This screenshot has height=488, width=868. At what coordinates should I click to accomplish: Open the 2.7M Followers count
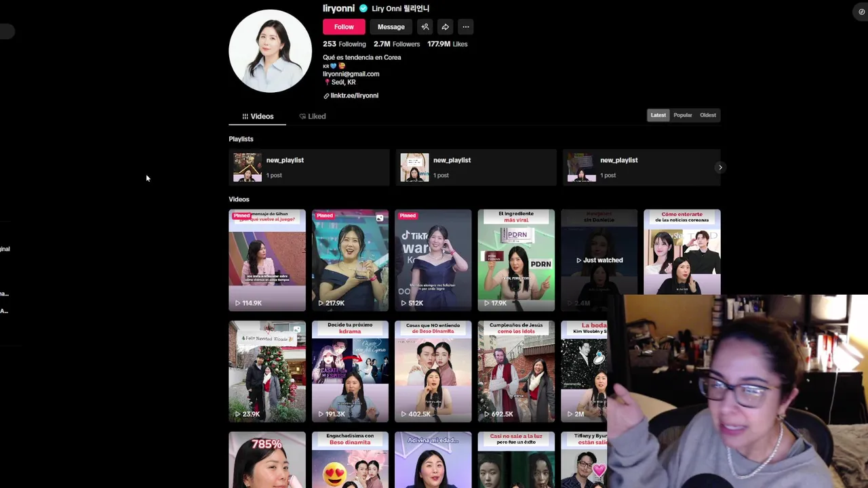[x=397, y=44]
